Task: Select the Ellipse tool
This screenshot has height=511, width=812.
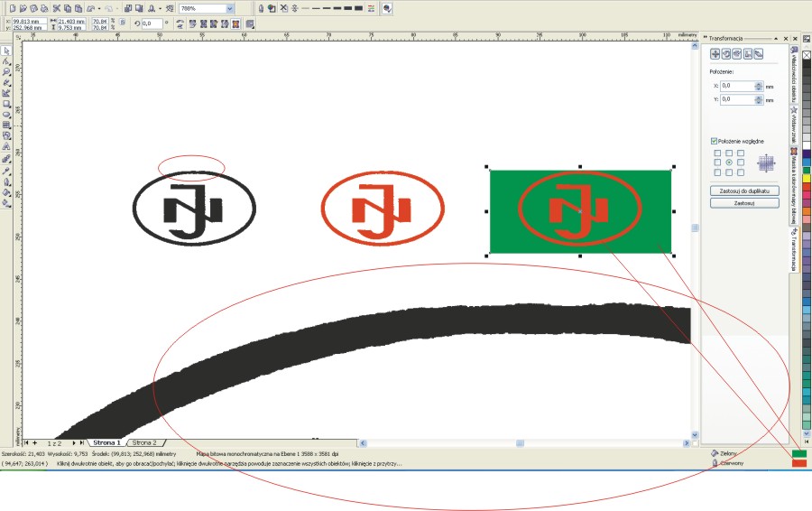Action: click(6, 115)
